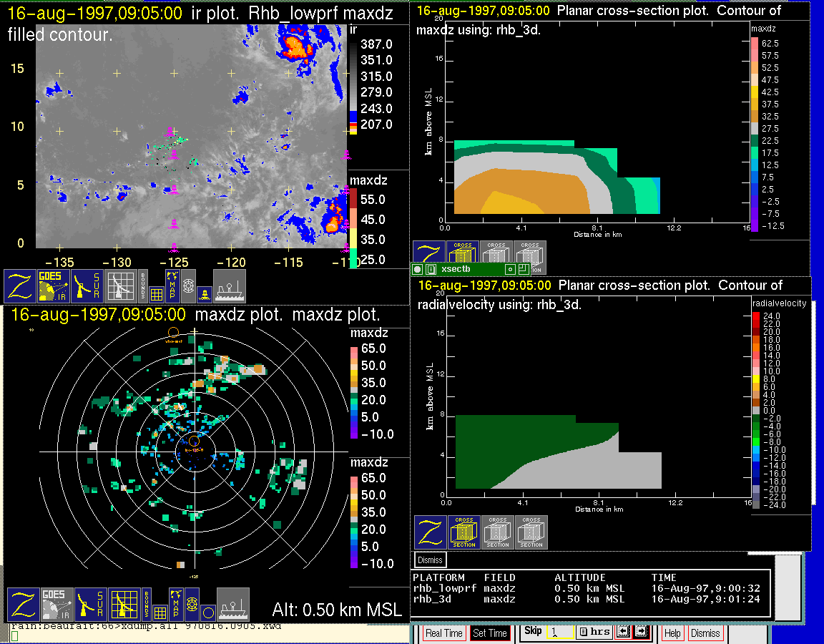Toggle the Set Time mode button
Screen dimensions: 824x644
(x=490, y=633)
